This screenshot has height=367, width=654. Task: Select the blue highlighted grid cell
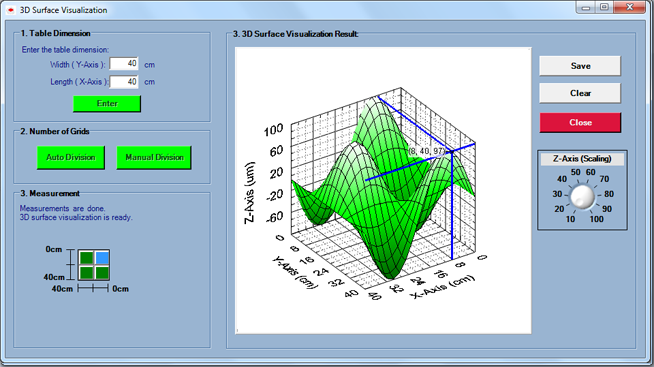tap(102, 258)
